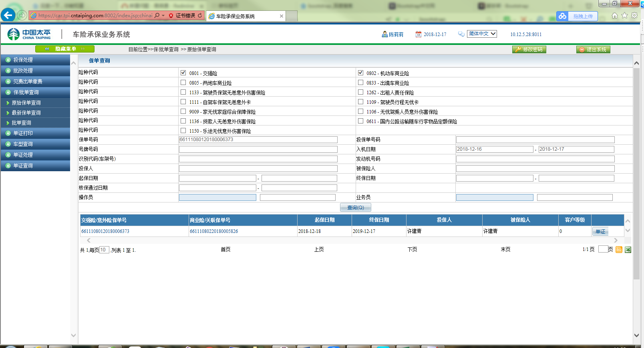Click the browser back arrow button
The image size is (644, 348).
[x=8, y=15]
